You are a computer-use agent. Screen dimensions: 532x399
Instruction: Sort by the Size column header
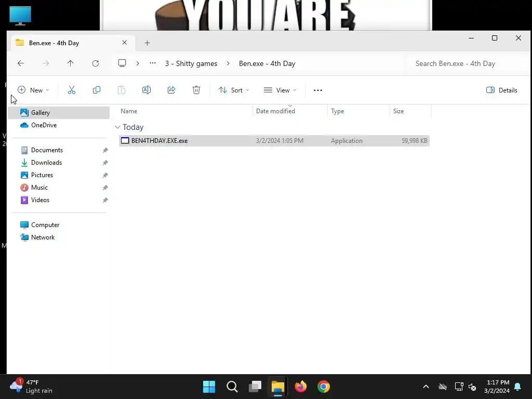[x=410, y=111]
